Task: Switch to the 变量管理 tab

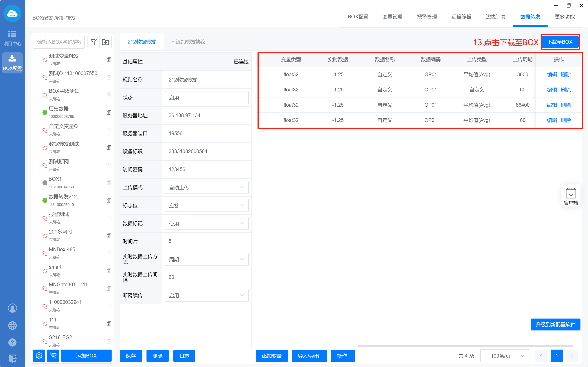Action: tap(392, 17)
